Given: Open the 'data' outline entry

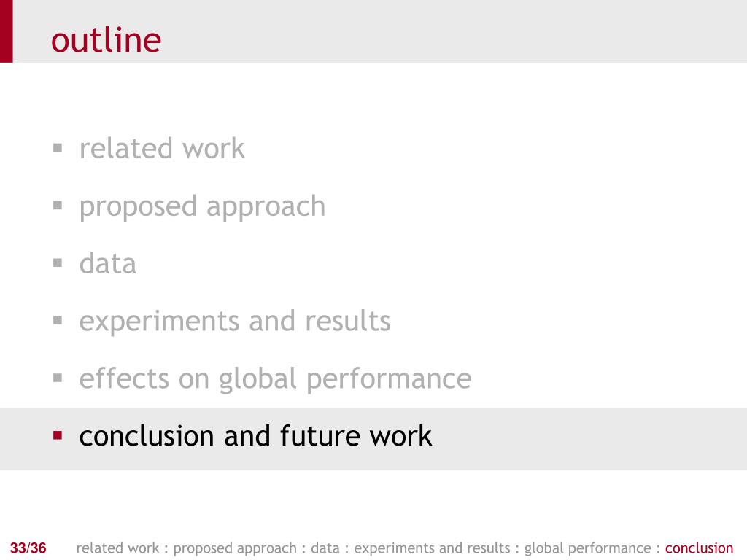Looking at the screenshot, I should (108, 263).
